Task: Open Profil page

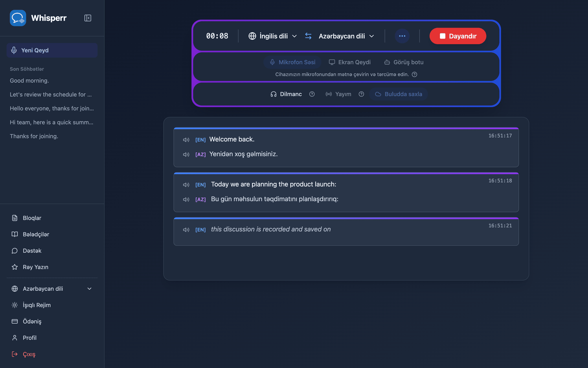Action: click(52, 338)
